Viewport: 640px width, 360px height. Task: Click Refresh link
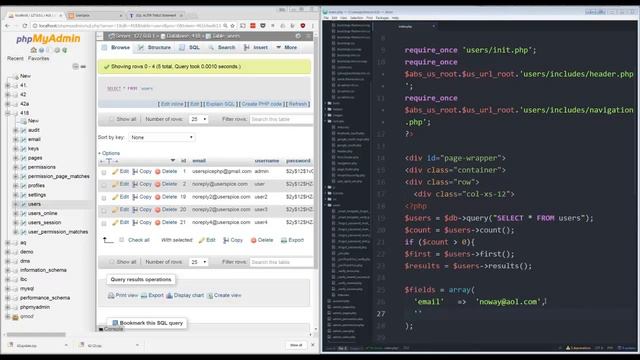coord(298,104)
